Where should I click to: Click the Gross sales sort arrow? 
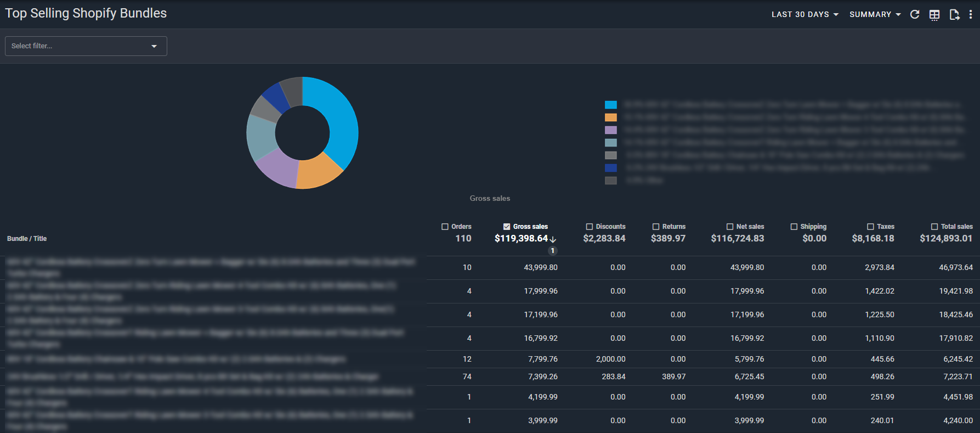pos(553,239)
